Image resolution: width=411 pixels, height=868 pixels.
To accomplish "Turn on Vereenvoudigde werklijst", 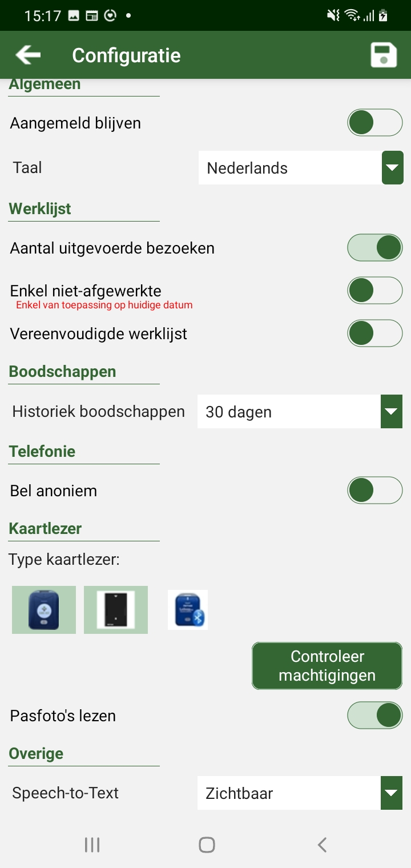I will [374, 333].
